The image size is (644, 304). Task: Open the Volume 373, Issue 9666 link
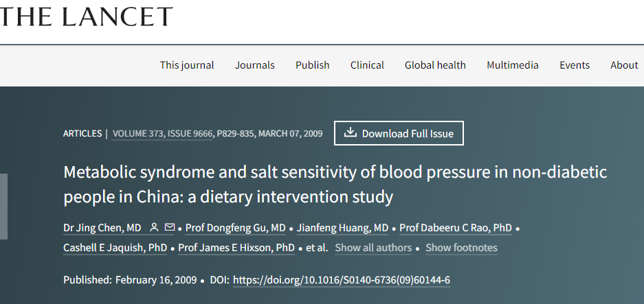tap(162, 134)
